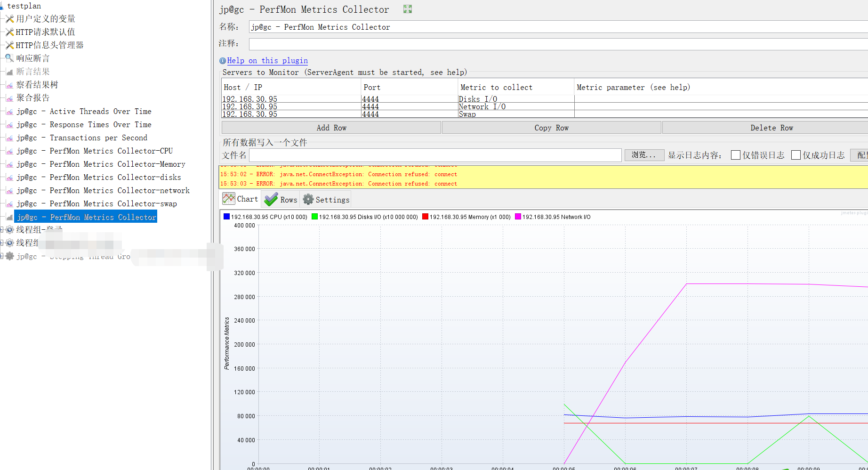Click the Settings tab gear icon

[308, 199]
